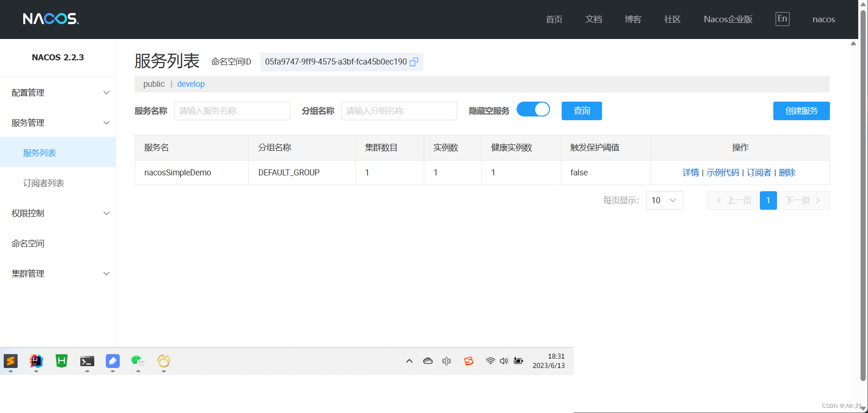Click the 下一页 pagination button

pos(804,200)
